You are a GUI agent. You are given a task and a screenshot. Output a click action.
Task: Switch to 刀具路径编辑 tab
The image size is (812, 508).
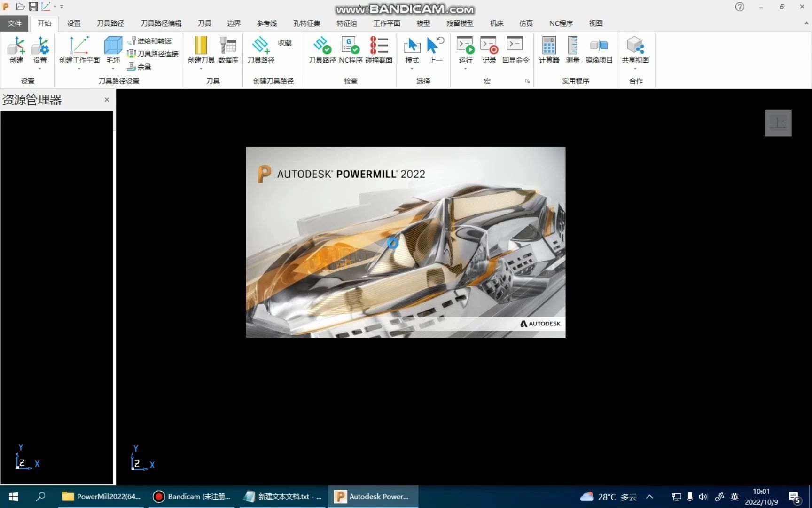[x=161, y=24]
